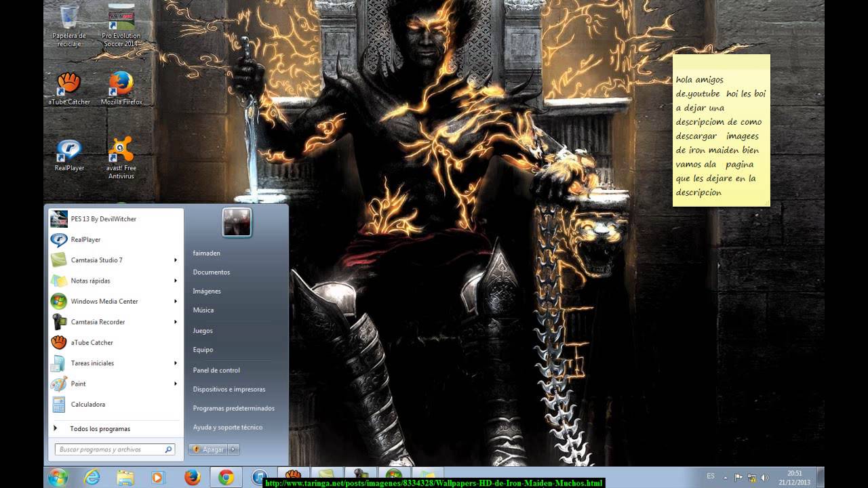Click the Calculadora program icon
The image size is (868, 488).
(x=59, y=405)
